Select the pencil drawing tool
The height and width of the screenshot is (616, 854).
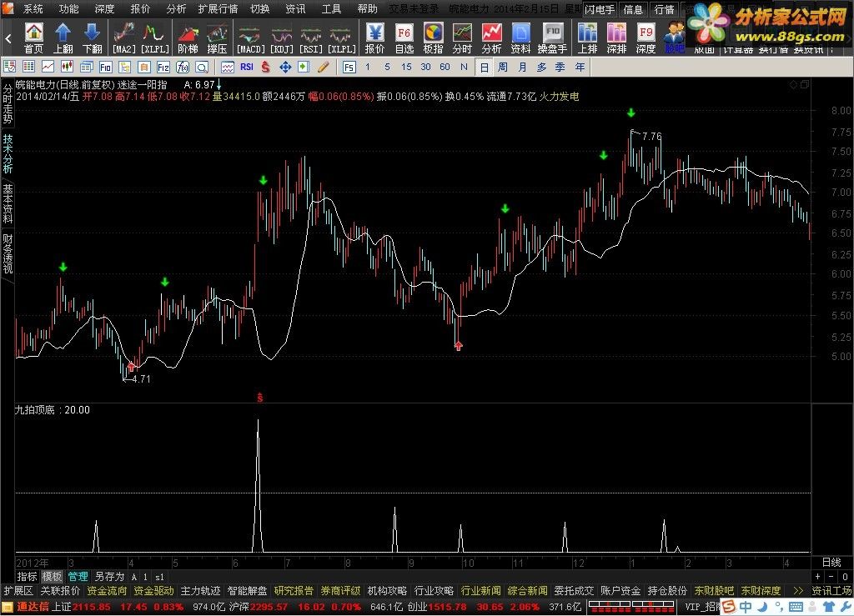[x=323, y=67]
